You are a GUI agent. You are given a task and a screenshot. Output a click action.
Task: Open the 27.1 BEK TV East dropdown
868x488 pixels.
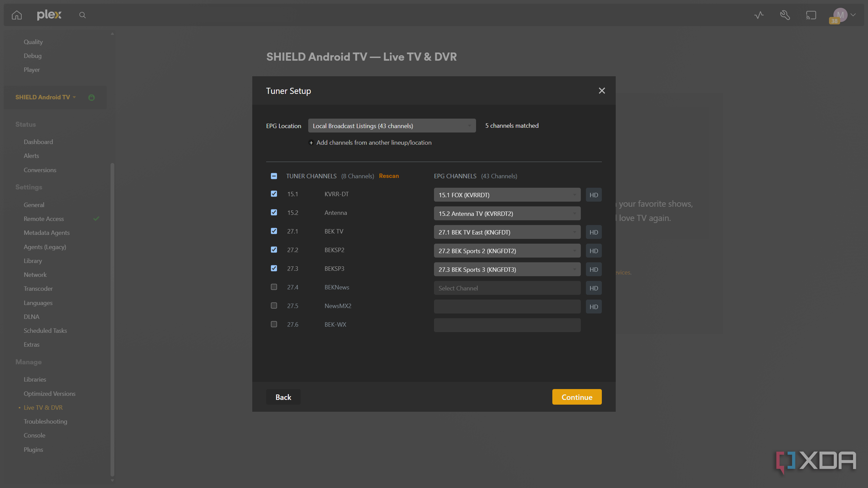[507, 232]
